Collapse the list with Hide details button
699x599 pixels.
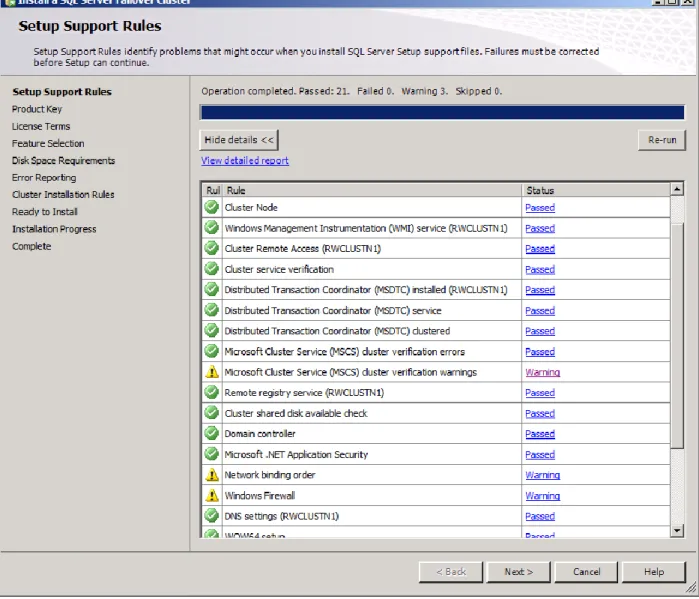pos(239,140)
